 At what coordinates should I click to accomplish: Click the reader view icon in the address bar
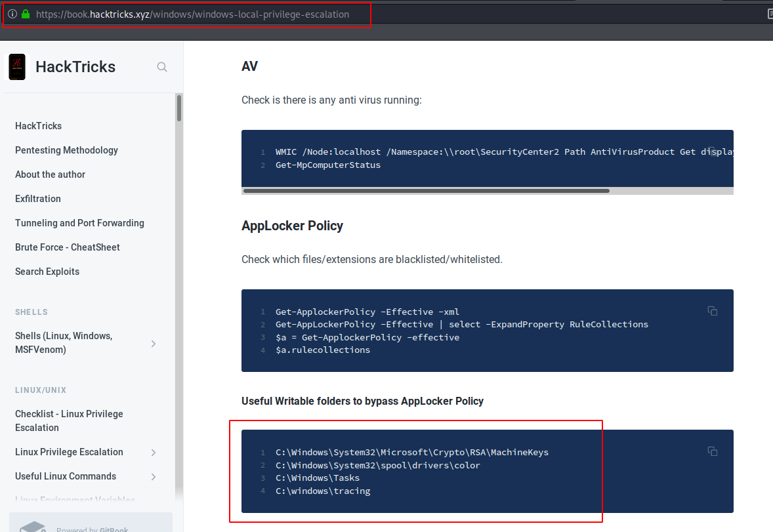click(x=770, y=14)
